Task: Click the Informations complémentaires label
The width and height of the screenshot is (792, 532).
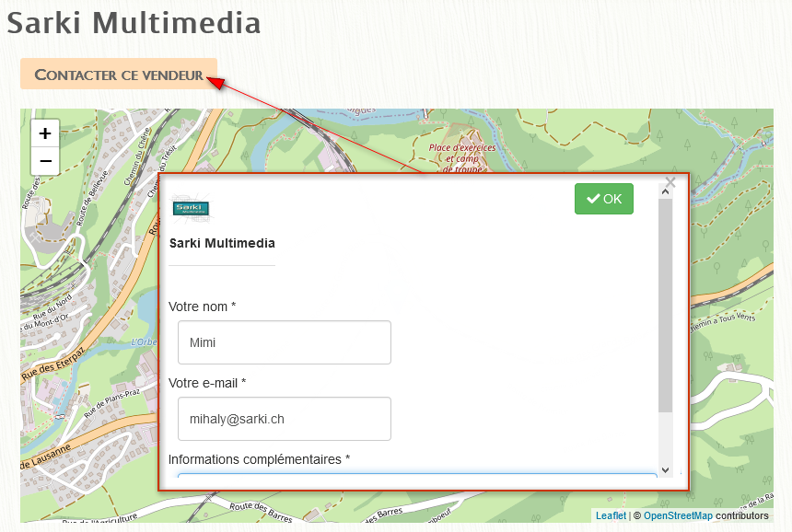Action: (259, 459)
